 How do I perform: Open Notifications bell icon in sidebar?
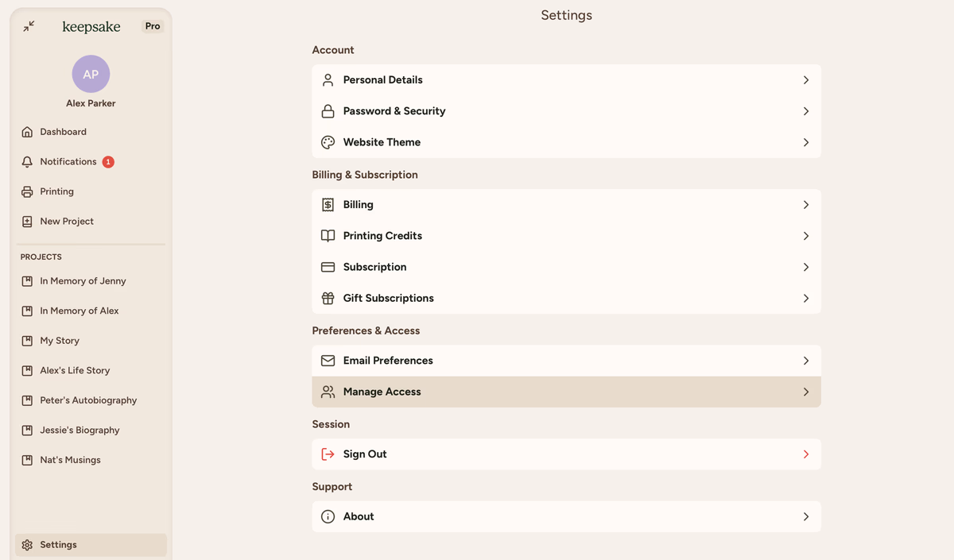click(x=27, y=162)
